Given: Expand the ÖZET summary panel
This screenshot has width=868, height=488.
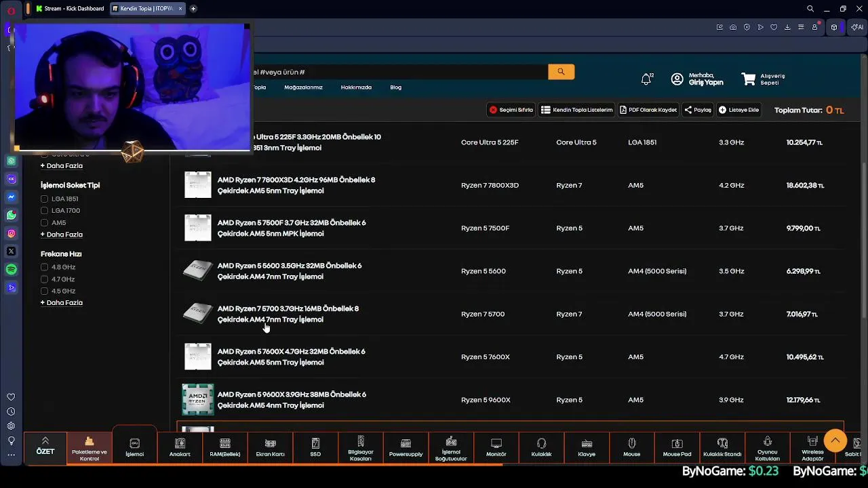Looking at the screenshot, I should pos(45,448).
